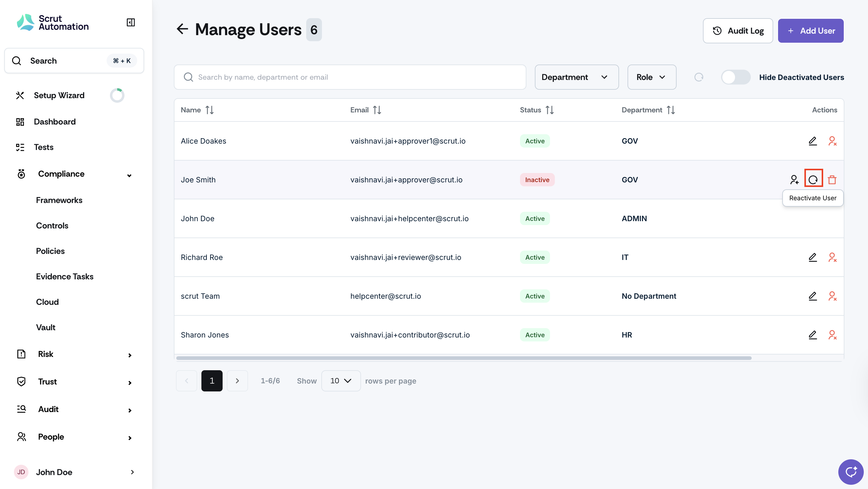Click helpcenter@scrut.io email cell
Screen dimensions: 868x489
386,296
